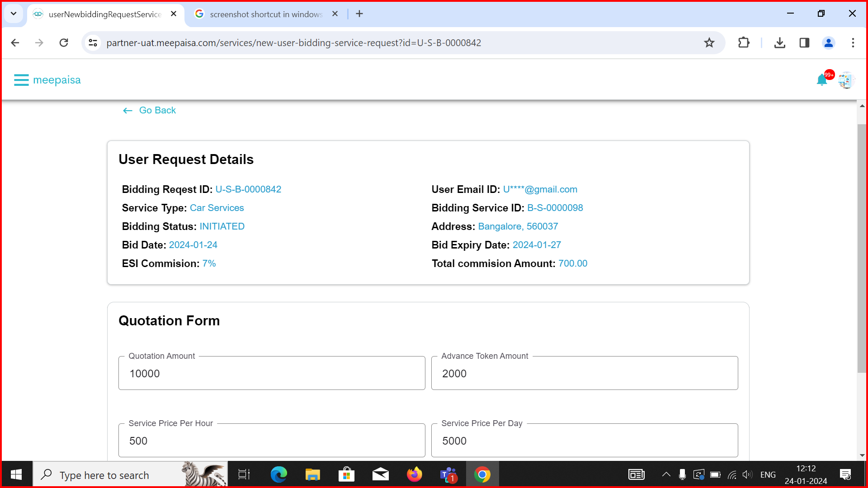Click the page vertical scrollbar thumb
The width and height of the screenshot is (868, 488).
point(862,249)
